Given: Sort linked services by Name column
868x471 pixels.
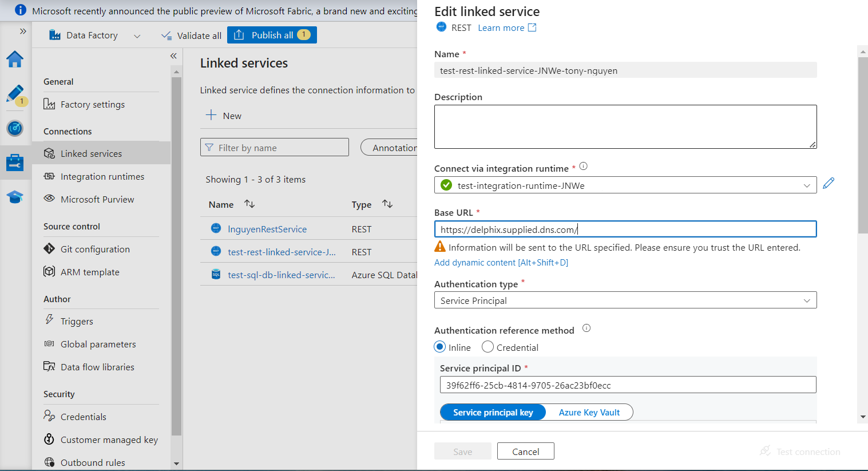Looking at the screenshot, I should (249, 204).
